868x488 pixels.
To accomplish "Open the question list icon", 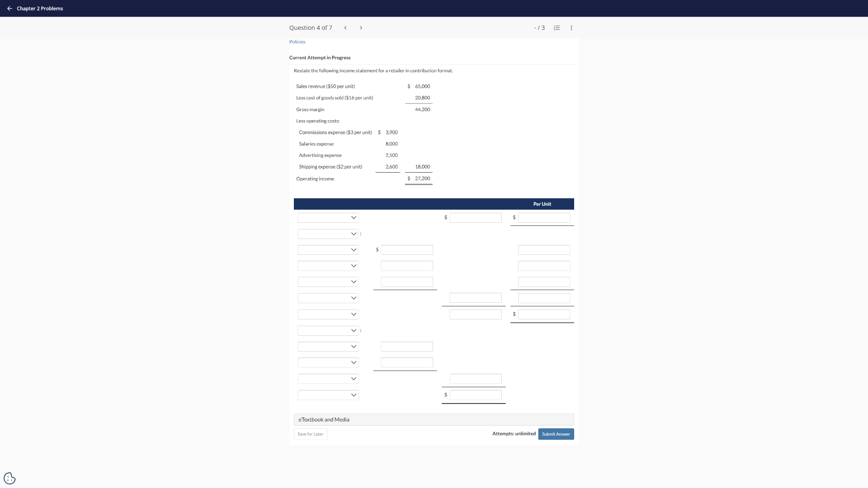I will pos(557,28).
